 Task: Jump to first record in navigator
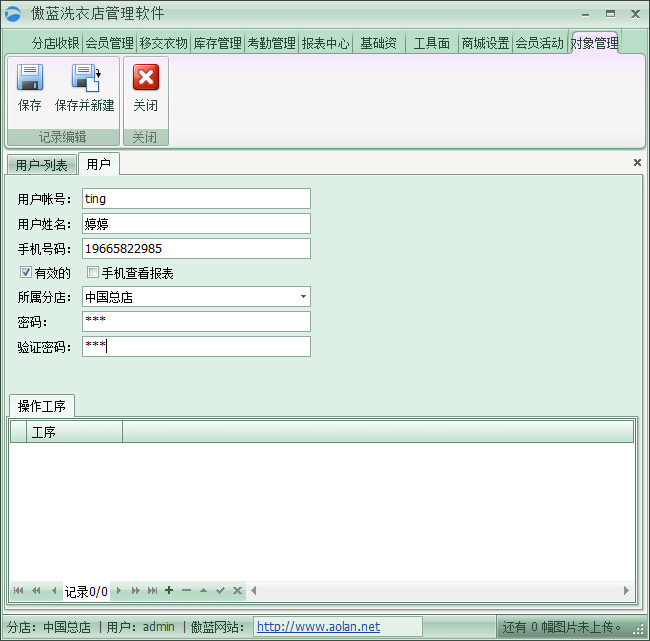click(x=19, y=591)
